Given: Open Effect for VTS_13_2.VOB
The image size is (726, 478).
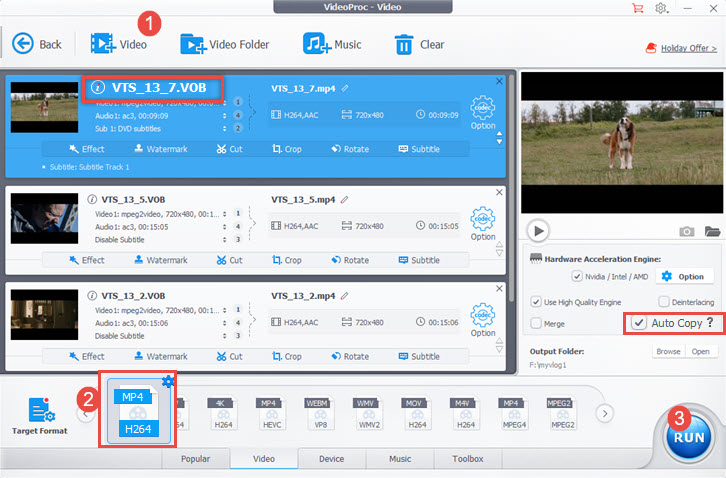Looking at the screenshot, I should tap(87, 357).
